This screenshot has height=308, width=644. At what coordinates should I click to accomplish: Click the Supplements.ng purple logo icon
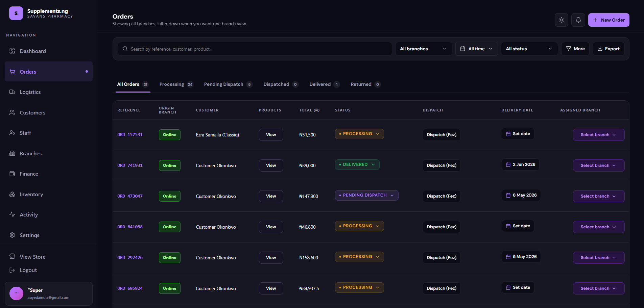pos(16,13)
